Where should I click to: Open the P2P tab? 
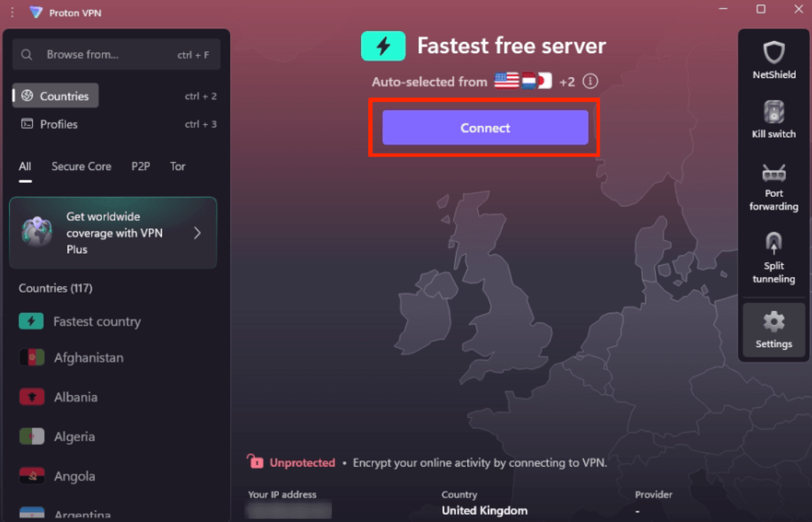point(140,166)
